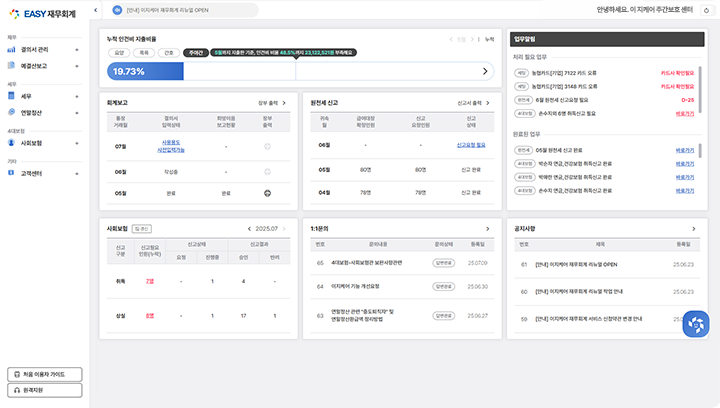The height and width of the screenshot is (408, 720).
Task: Click the print icon in the 05월 회계보고 row
Action: tap(267, 193)
